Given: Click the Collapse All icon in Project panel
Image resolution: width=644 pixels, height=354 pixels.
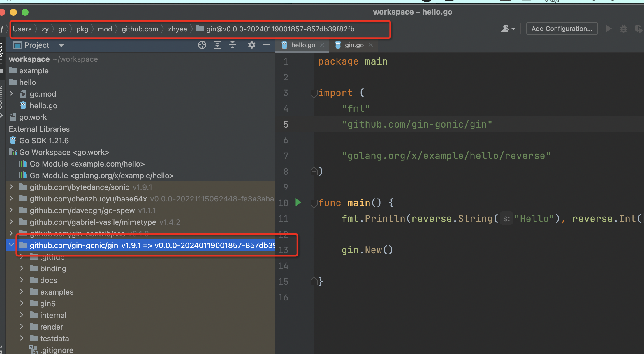Looking at the screenshot, I should [233, 45].
